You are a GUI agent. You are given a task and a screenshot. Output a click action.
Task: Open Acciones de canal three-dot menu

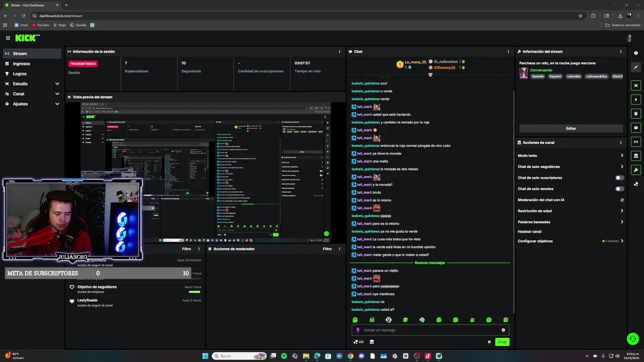click(x=621, y=142)
